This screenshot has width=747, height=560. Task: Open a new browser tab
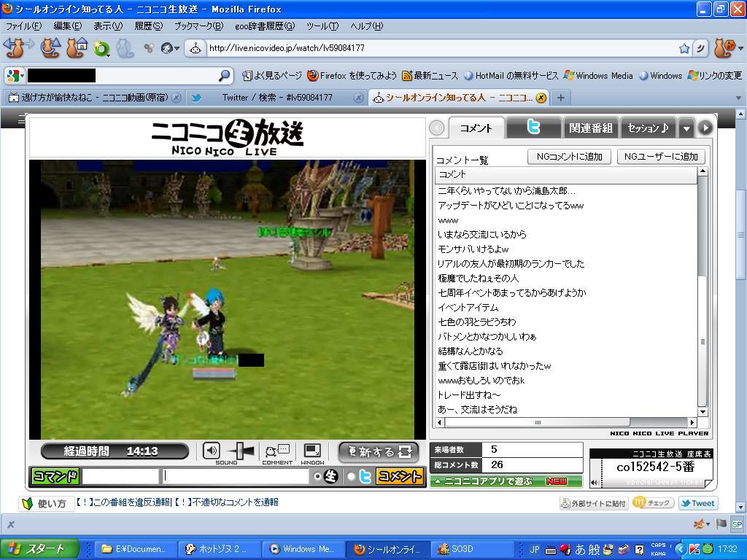561,98
